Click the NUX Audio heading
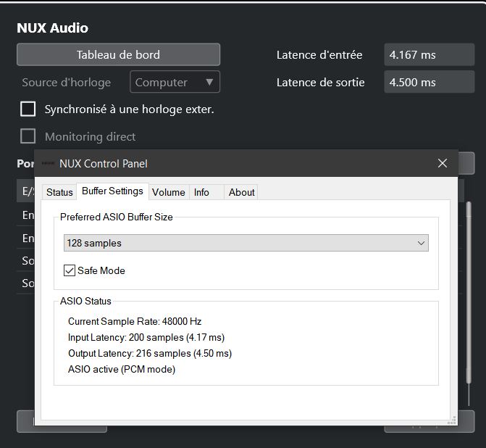Screen dimensions: 486x448 pyautogui.click(x=52, y=28)
